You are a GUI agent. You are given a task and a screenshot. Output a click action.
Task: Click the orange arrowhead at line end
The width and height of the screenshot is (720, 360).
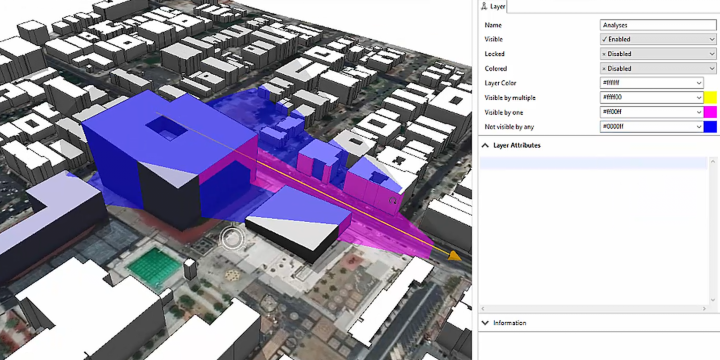455,256
